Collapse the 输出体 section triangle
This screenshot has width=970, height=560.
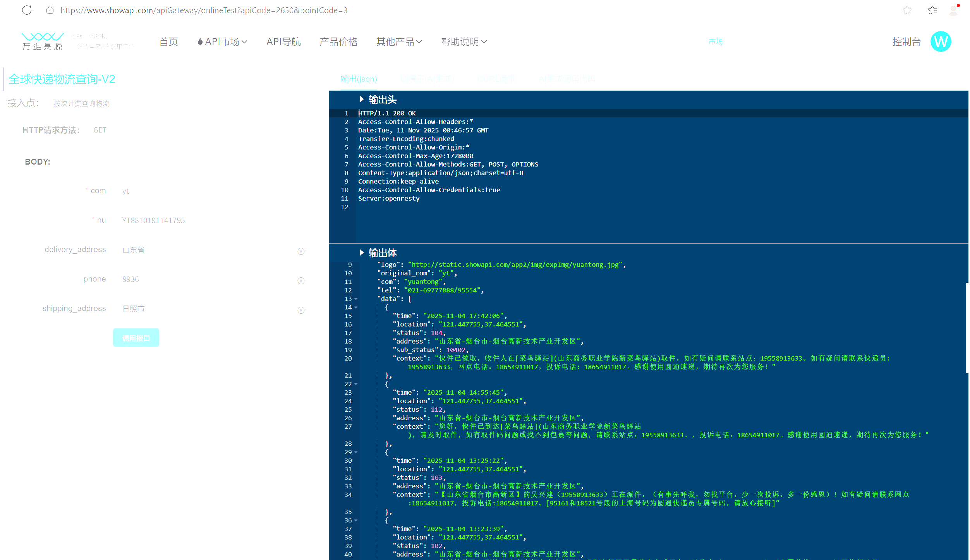click(362, 253)
